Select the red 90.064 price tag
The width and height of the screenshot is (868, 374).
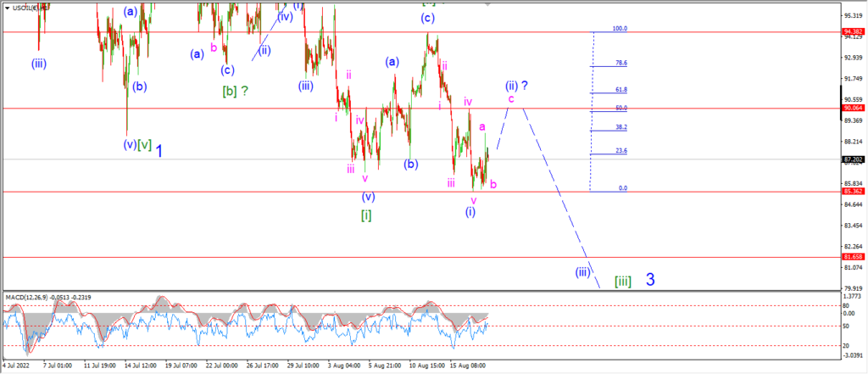coord(854,108)
